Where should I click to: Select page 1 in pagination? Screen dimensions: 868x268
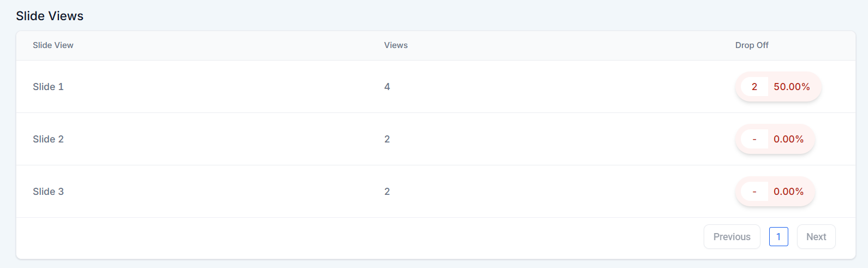pos(778,237)
